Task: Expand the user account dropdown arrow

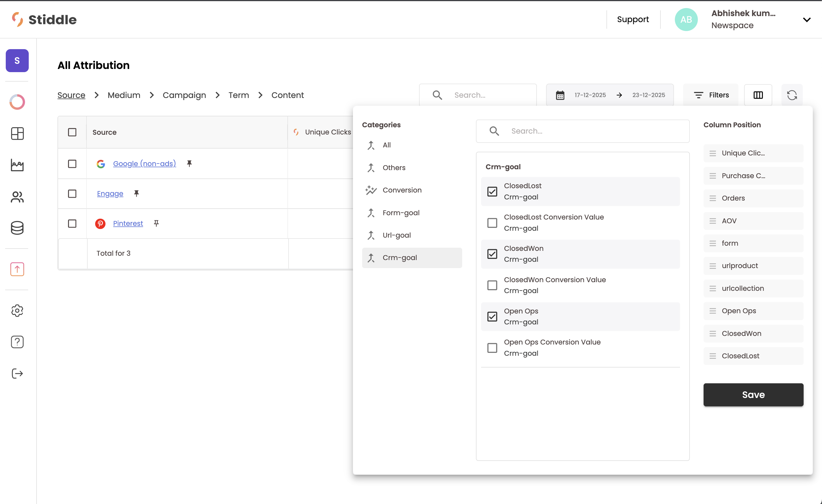Action: (806, 20)
